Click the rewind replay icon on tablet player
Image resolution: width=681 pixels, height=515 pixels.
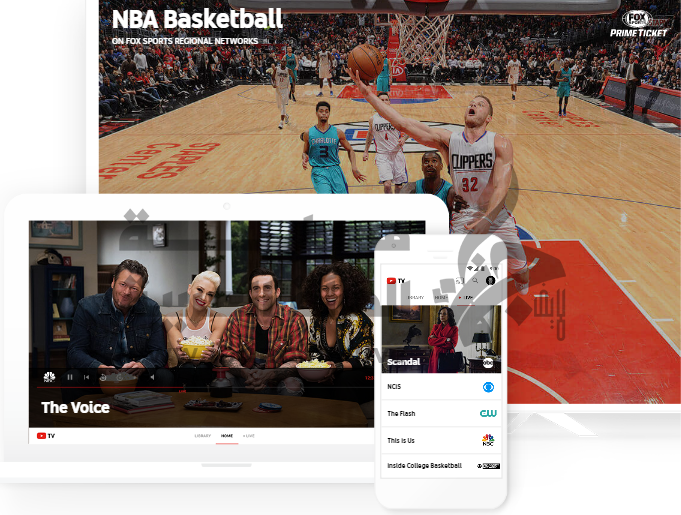point(103,377)
